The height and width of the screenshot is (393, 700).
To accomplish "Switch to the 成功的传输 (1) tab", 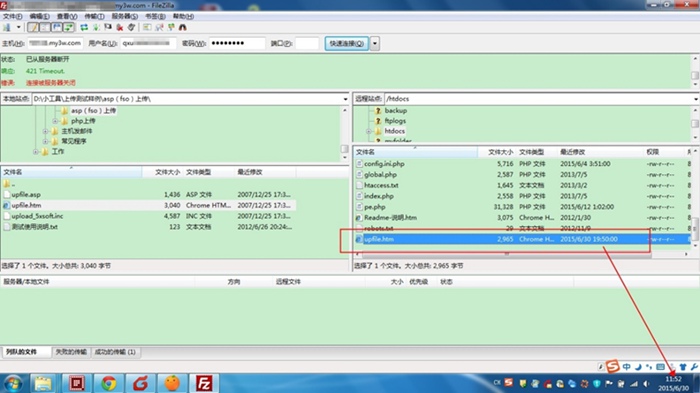I will pyautogui.click(x=115, y=352).
